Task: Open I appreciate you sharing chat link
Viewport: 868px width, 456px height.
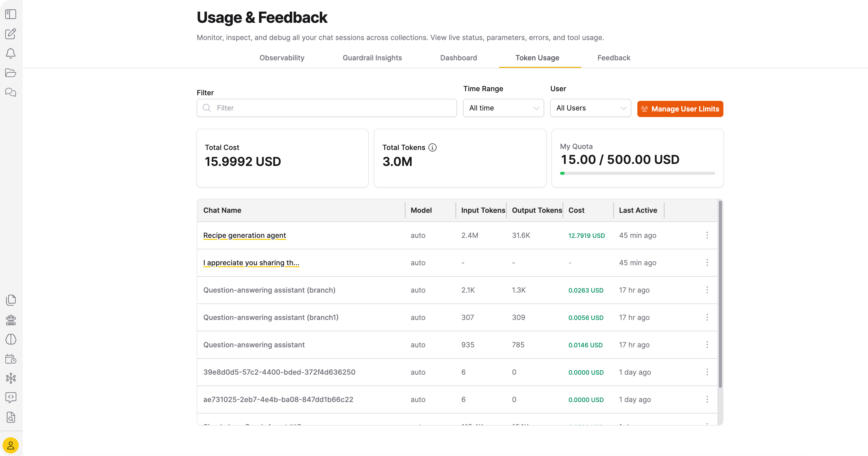Action: 251,262
